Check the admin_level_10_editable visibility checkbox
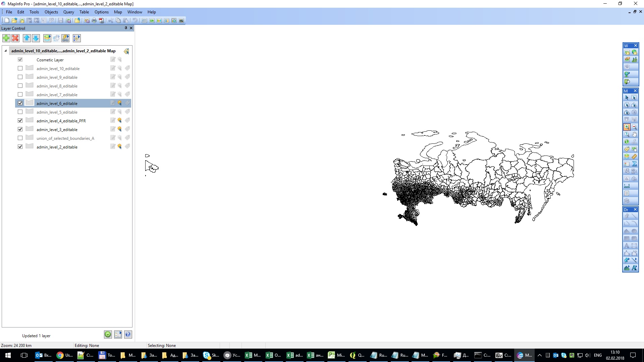Image resolution: width=644 pixels, height=362 pixels. tap(20, 68)
